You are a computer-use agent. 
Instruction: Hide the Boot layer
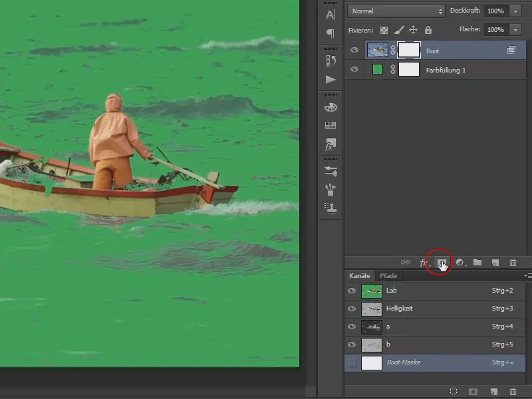coord(354,51)
